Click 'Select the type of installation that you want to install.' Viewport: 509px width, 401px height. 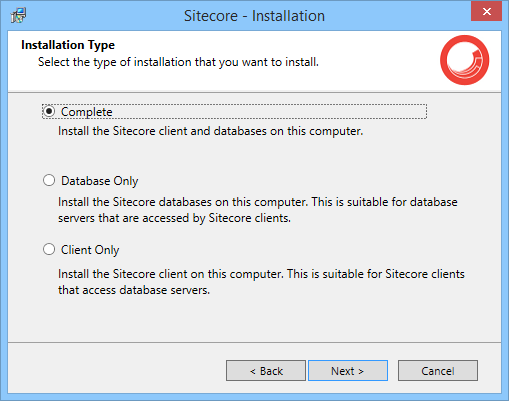click(178, 62)
